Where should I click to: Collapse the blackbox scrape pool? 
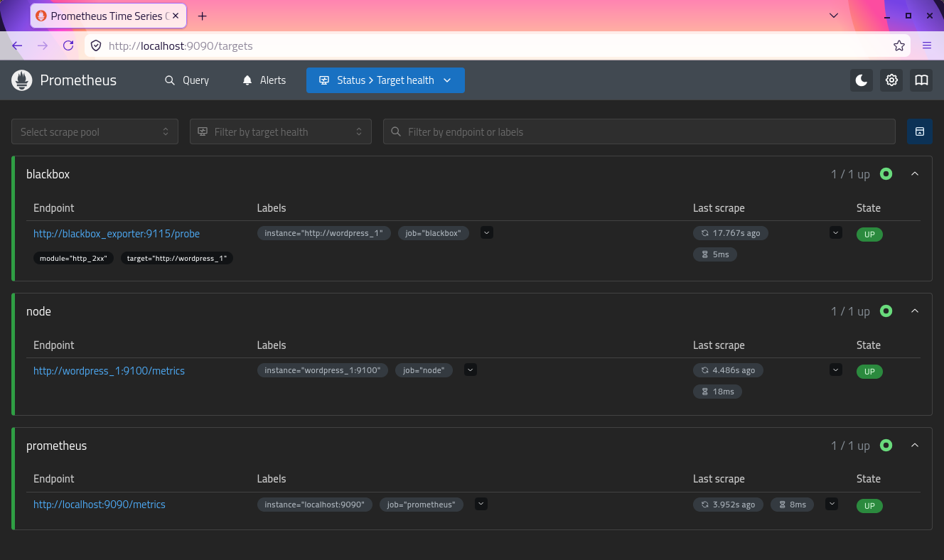pyautogui.click(x=915, y=174)
